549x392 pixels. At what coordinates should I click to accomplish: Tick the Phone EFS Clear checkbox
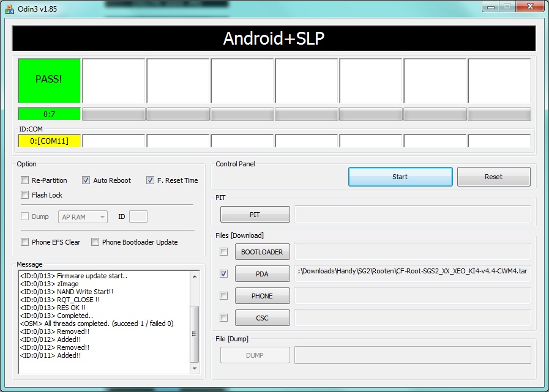tap(24, 242)
